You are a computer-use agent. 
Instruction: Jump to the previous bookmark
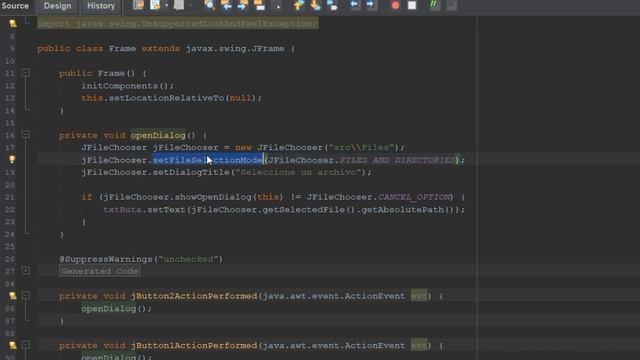298,5
